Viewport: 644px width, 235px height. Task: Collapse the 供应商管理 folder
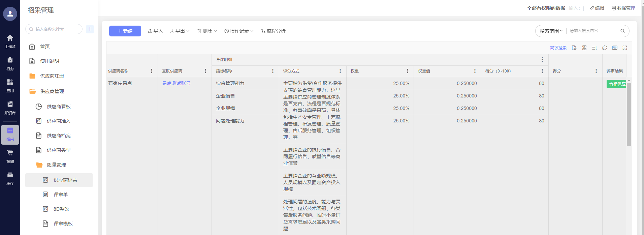click(x=52, y=91)
